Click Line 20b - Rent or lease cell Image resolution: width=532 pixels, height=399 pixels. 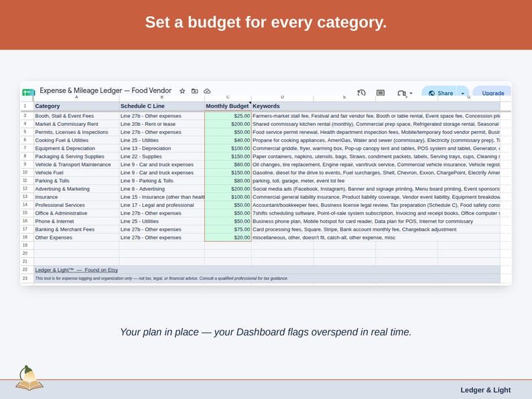[x=162, y=124]
